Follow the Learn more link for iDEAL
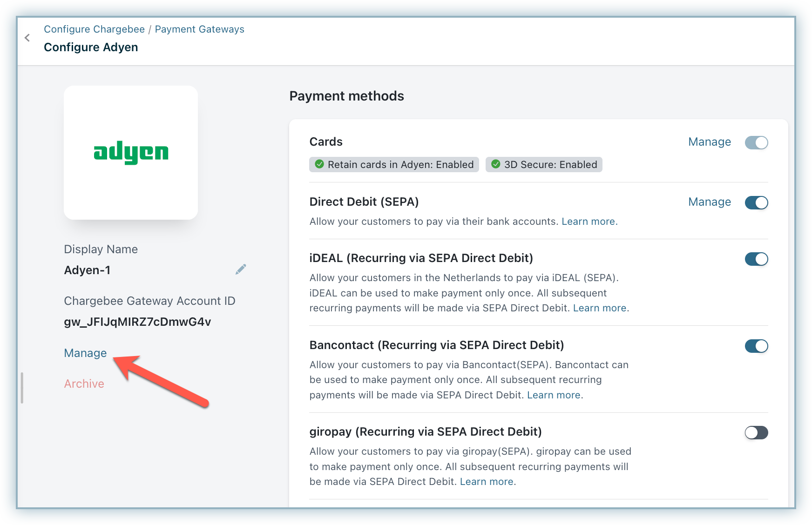This screenshot has height=525, width=812. (600, 308)
